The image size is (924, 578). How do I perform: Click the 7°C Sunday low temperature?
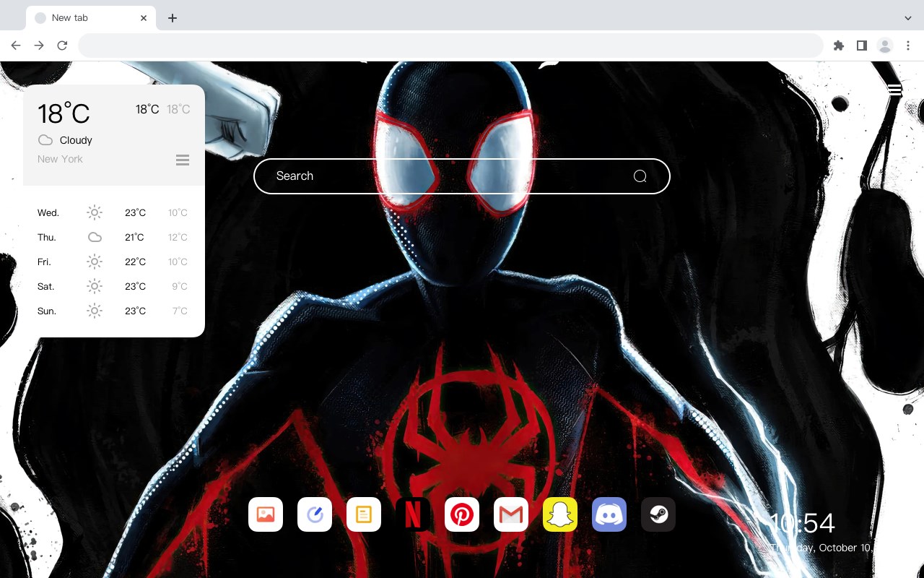click(180, 311)
